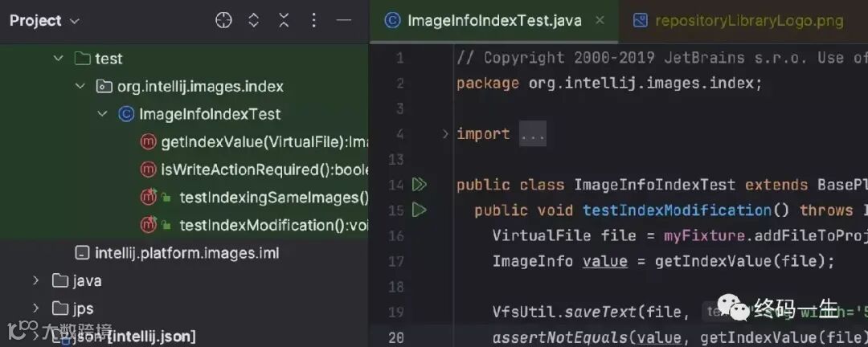This screenshot has height=347, width=868.
Task: Click the method icon of isWriteActionRequired
Action: pos(149,170)
